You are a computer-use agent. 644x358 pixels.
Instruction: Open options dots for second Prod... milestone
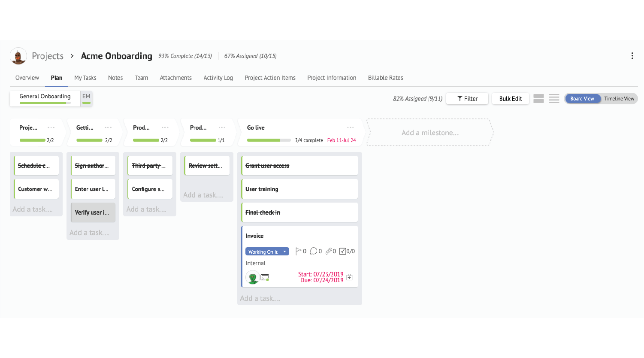point(222,127)
